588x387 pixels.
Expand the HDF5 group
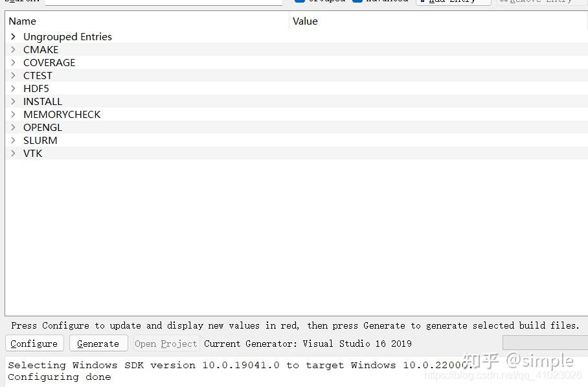[x=13, y=88]
